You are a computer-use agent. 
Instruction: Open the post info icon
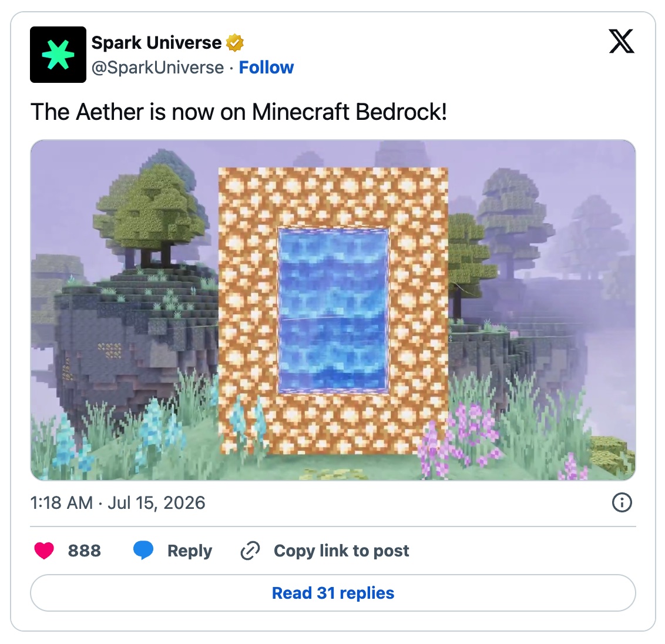[x=622, y=503]
